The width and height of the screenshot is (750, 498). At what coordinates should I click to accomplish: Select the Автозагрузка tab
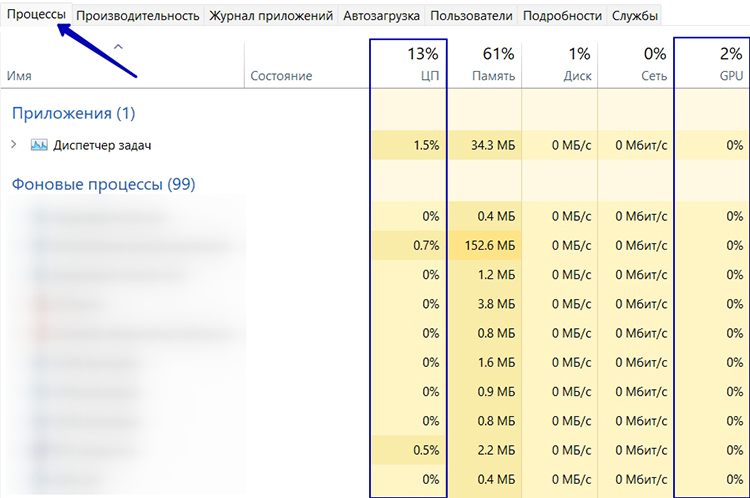tap(381, 16)
